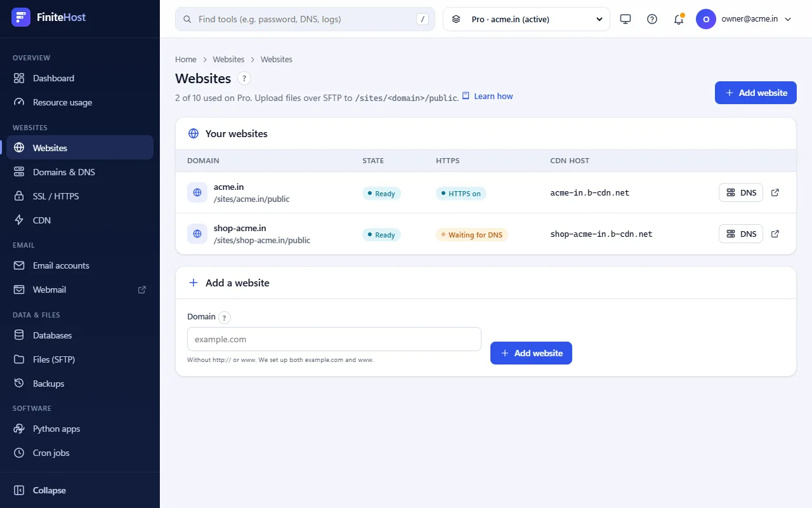Click the HTTPS on status badge
Image resolution: width=812 pixels, height=508 pixels.
461,194
